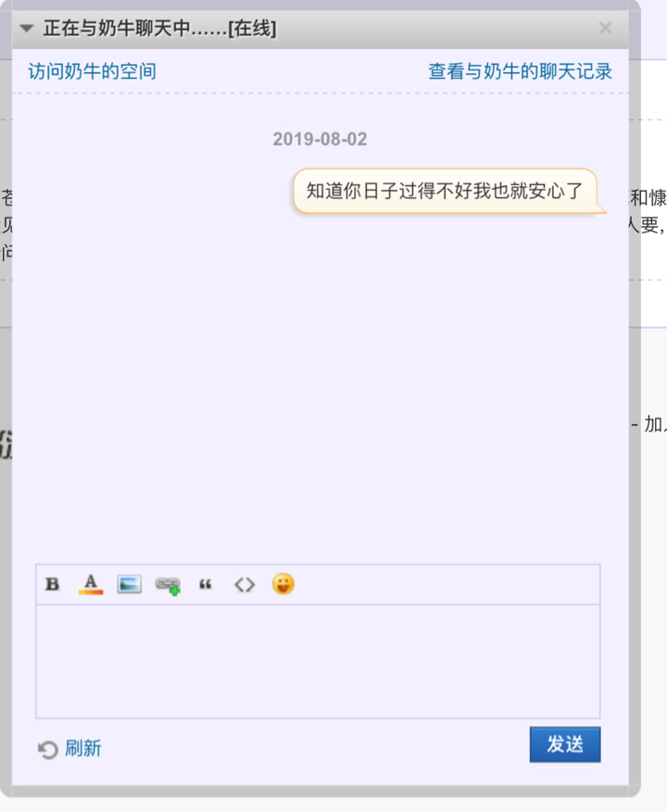
Task: Close the chat with 奶牛 dialog
Action: coord(605,29)
